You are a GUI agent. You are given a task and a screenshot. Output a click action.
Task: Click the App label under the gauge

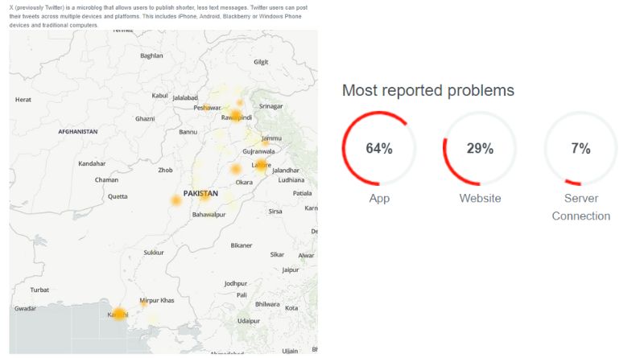click(x=379, y=198)
